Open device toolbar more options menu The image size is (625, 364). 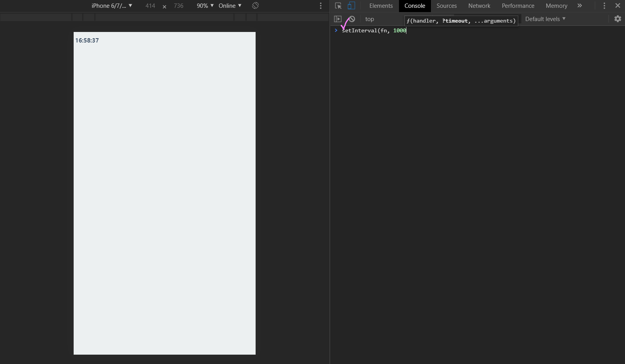click(321, 6)
